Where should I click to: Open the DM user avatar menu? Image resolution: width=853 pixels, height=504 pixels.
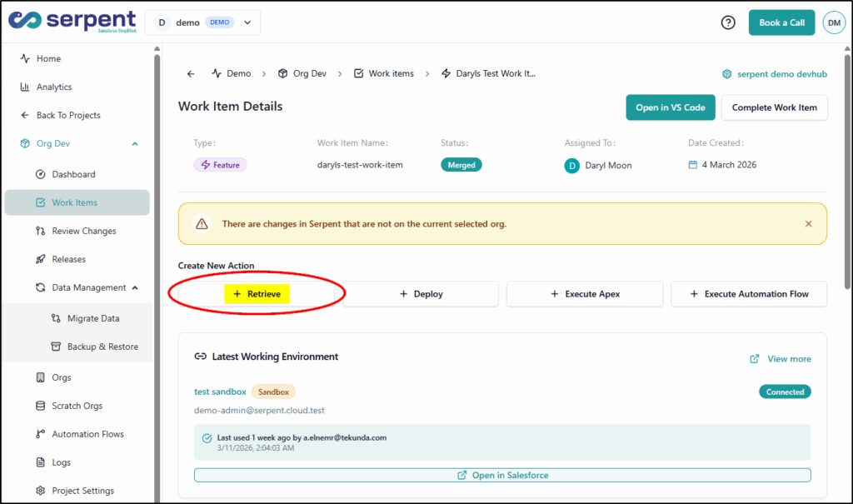pos(834,23)
